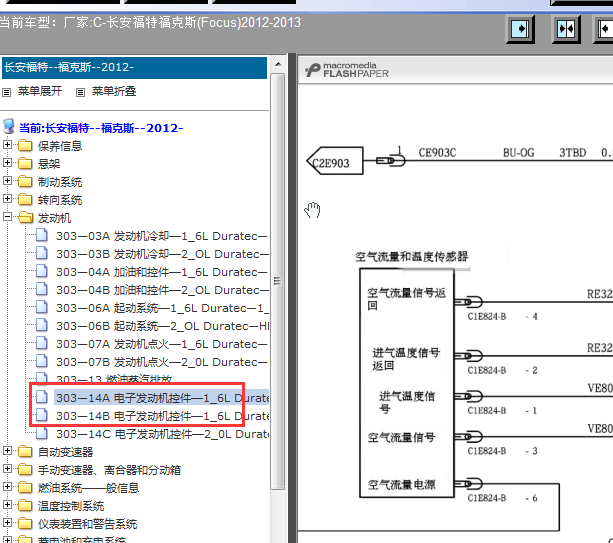The image size is (613, 543).
Task: Open document 303—06A 起动系统
Action: [162, 308]
